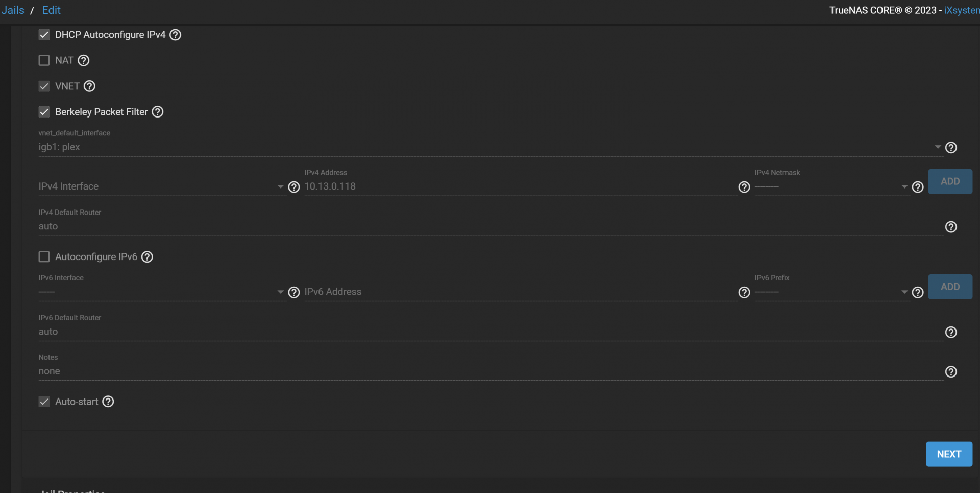
Task: Enable the NAT checkbox
Action: (x=44, y=60)
